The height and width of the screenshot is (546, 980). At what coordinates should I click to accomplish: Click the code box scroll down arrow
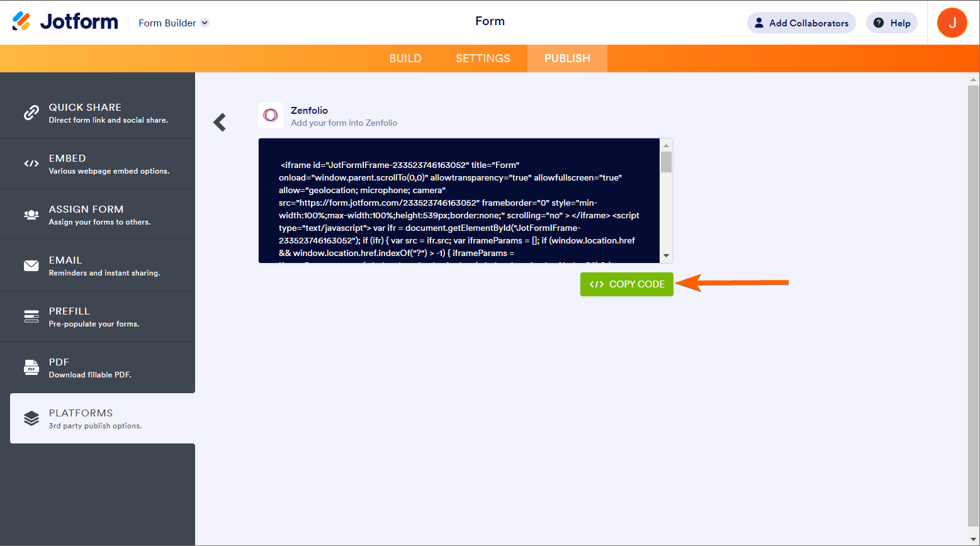click(666, 256)
